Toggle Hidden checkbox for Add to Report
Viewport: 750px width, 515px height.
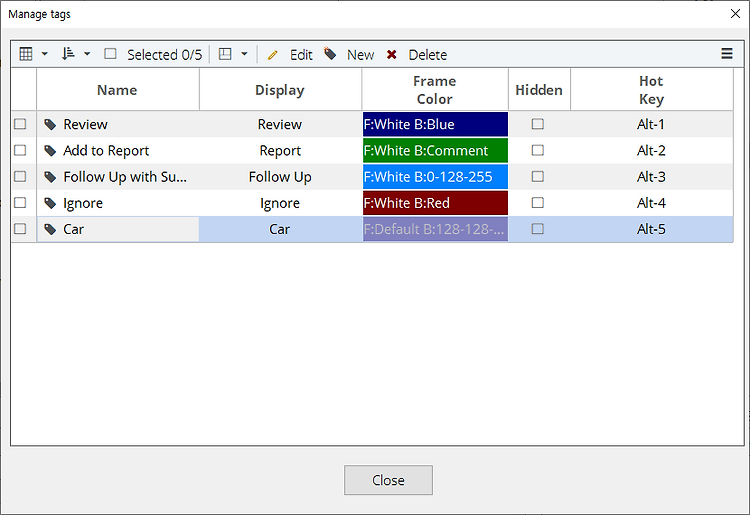538,151
